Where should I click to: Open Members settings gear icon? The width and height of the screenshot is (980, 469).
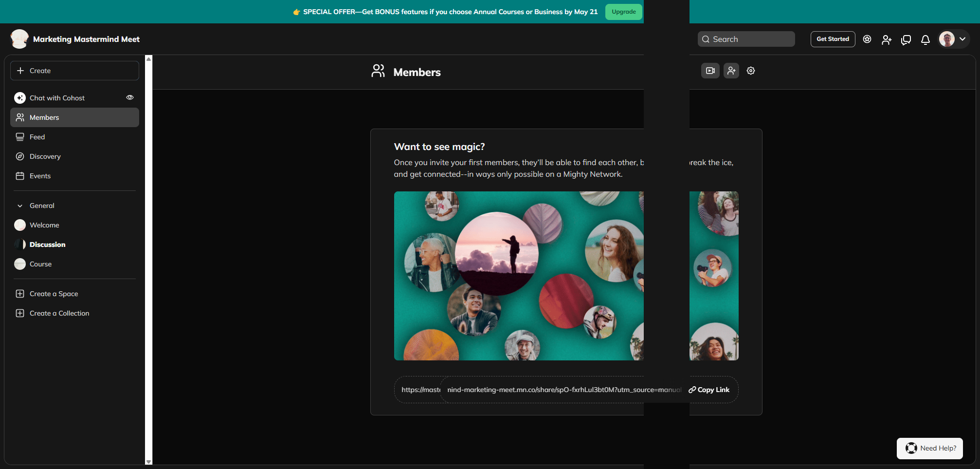pos(751,71)
